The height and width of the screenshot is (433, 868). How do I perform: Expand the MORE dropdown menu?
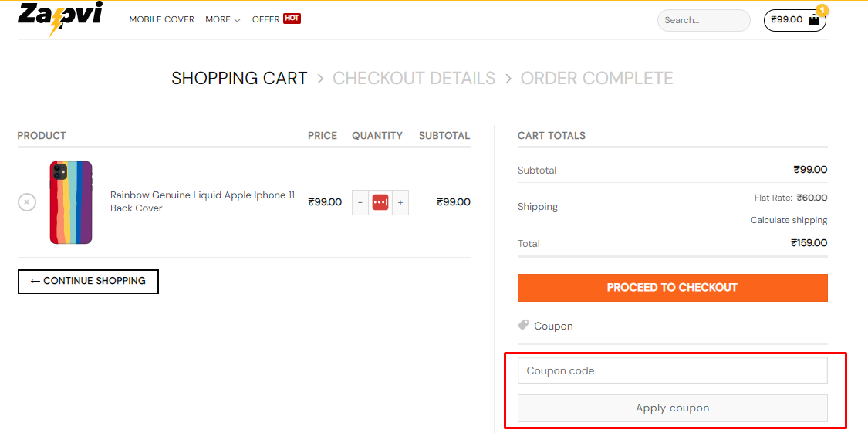(x=223, y=19)
